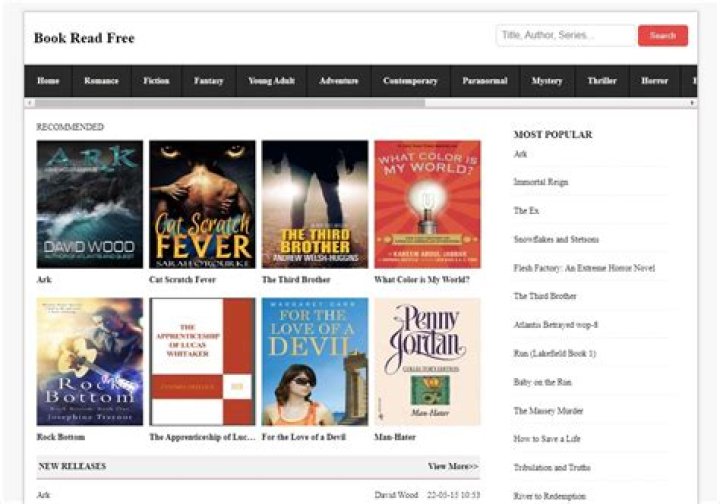Click David Wood author in New Releases

396,495
